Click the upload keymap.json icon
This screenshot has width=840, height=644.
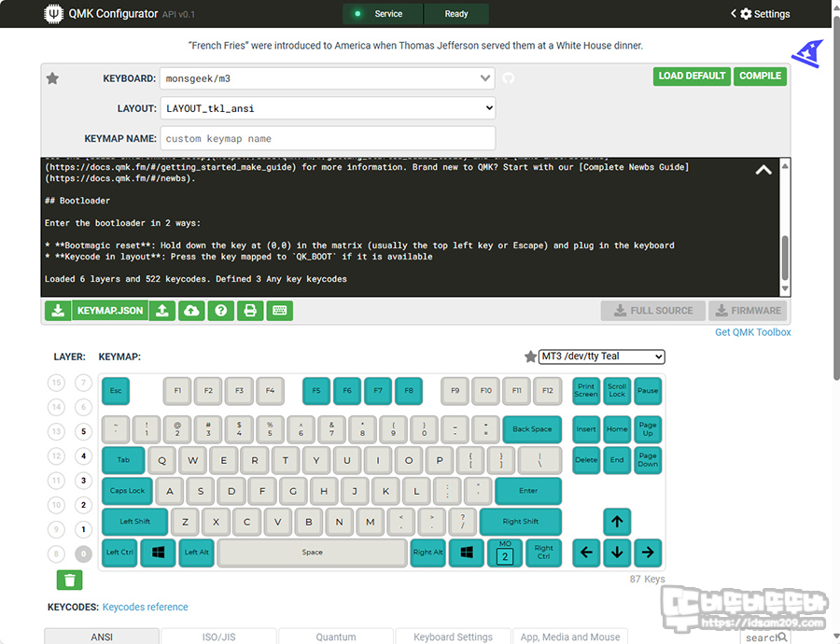tap(162, 311)
